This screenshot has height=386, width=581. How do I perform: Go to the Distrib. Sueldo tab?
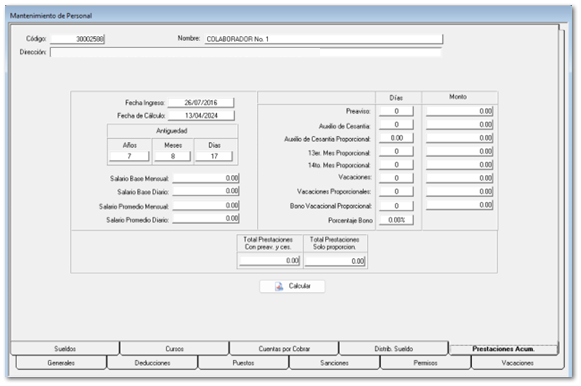point(394,349)
